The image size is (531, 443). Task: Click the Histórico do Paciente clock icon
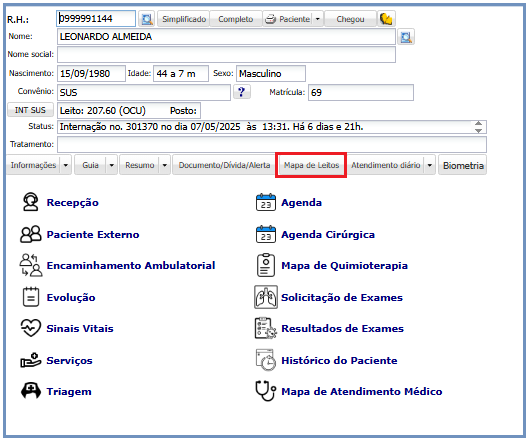point(266,360)
